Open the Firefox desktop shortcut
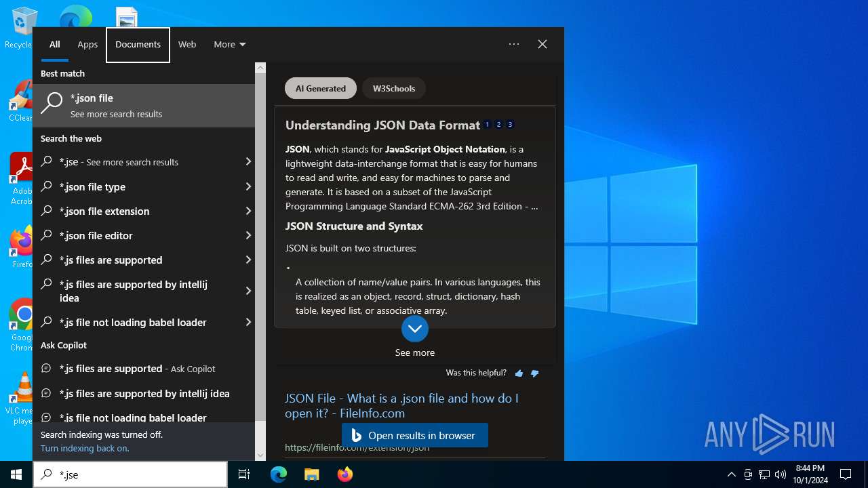Screen dimensions: 868x488 point(22,247)
